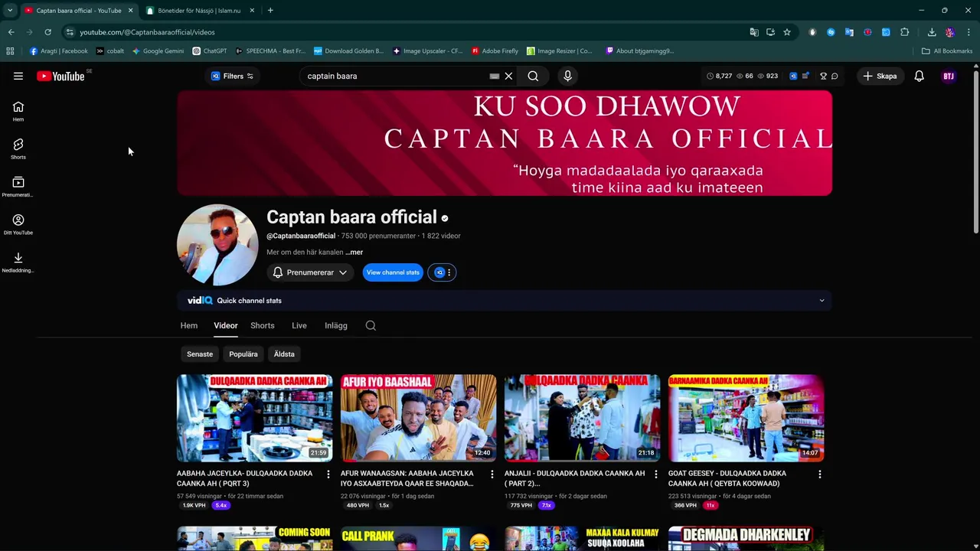Open the Chrome extensions puzzle icon
The width and height of the screenshot is (980, 551).
click(905, 32)
